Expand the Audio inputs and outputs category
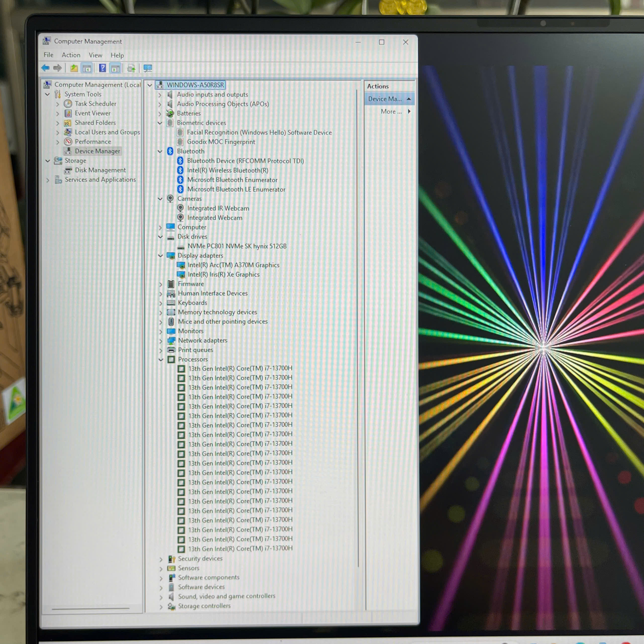 pyautogui.click(x=160, y=95)
